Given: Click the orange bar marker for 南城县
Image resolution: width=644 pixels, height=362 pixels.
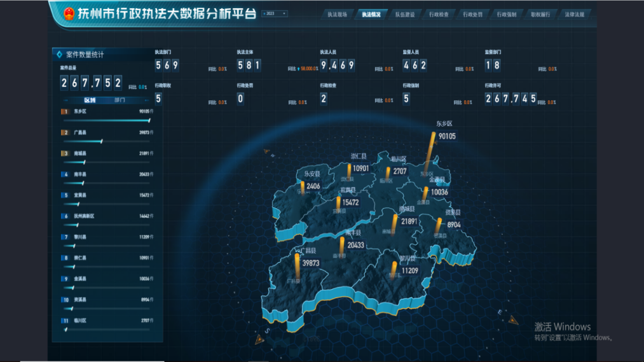Looking at the screenshot, I should coord(394,223).
